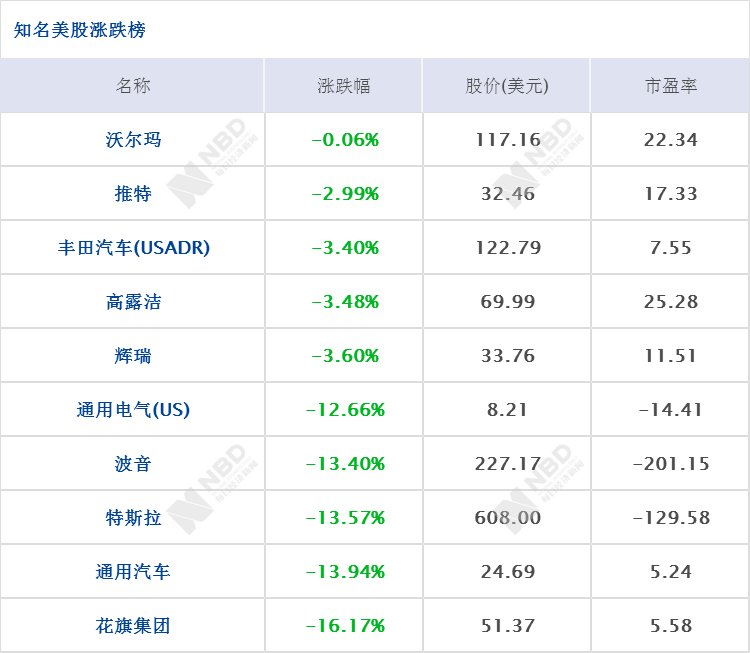Open 通用电气(US) stock details
This screenshot has height=653, width=750.
(x=133, y=410)
